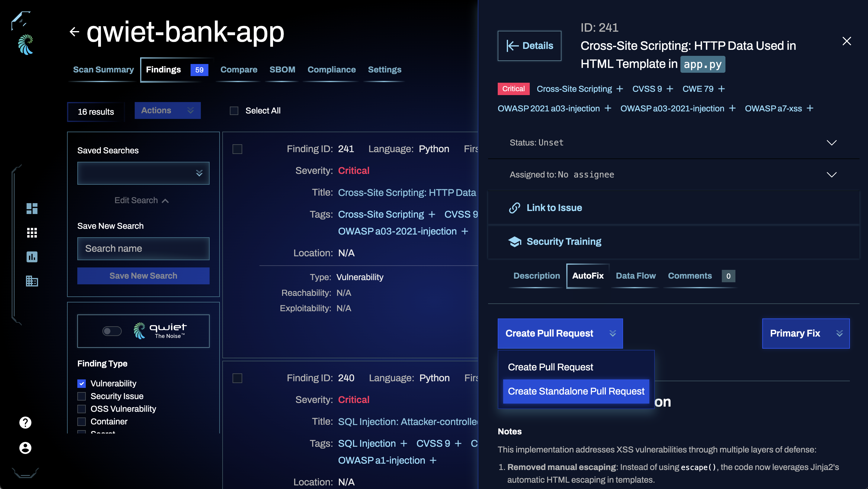Screen dimensions: 868x489
Task: Open the user account profile icon
Action: [x=25, y=448]
